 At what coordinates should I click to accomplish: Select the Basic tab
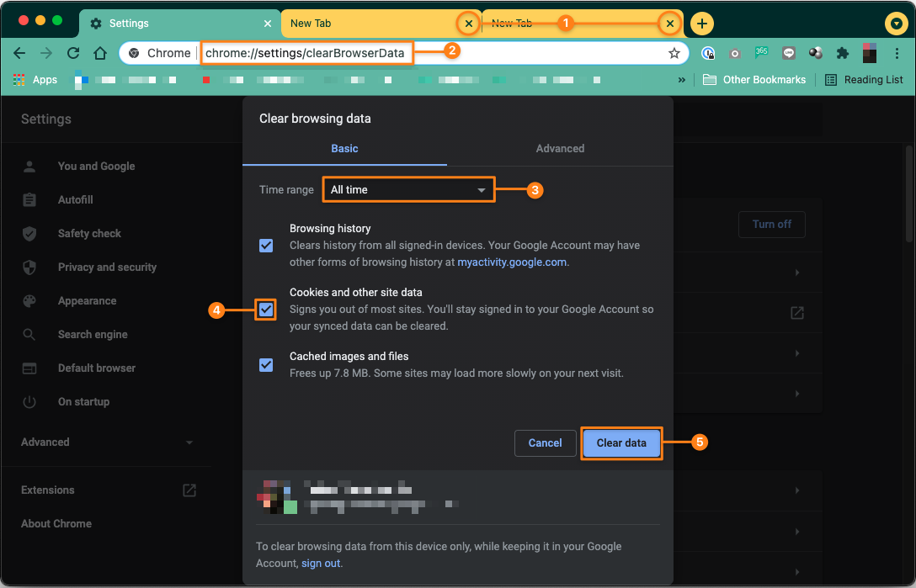[344, 148]
